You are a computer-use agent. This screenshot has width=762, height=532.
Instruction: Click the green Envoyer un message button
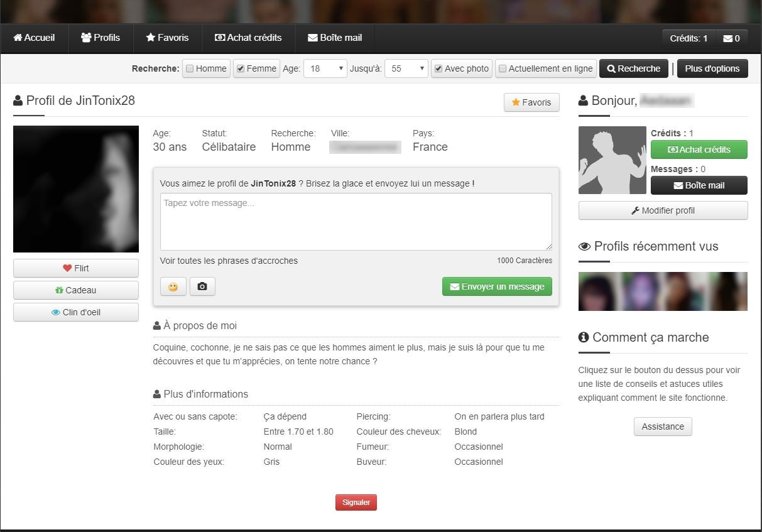497,286
